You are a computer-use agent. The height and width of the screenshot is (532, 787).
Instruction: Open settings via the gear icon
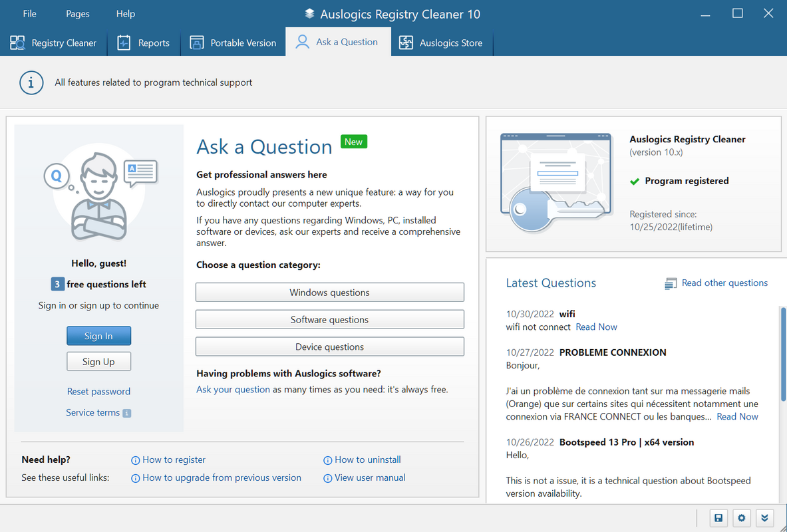(741, 518)
